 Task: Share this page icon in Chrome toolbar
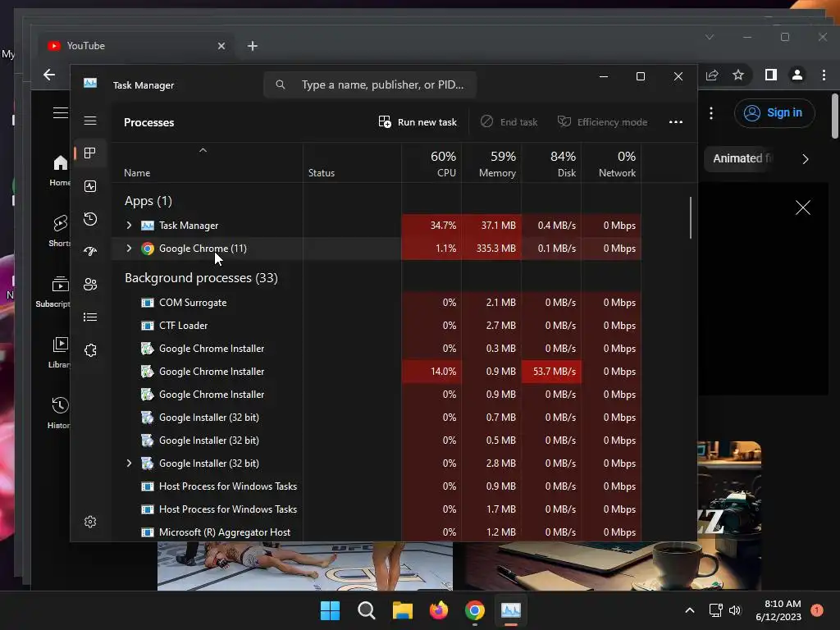tap(712, 75)
